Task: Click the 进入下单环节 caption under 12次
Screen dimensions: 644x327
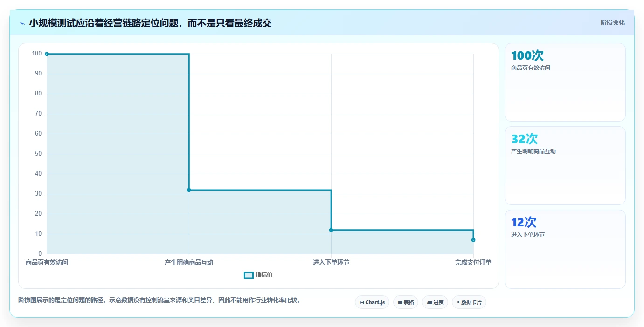Action: click(528, 235)
